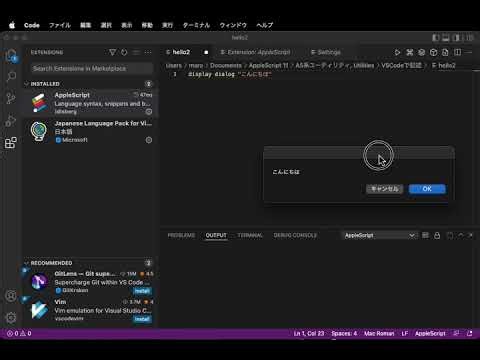Change language mode via AppleScript status entry
This screenshot has width=480, height=360.
point(430,333)
